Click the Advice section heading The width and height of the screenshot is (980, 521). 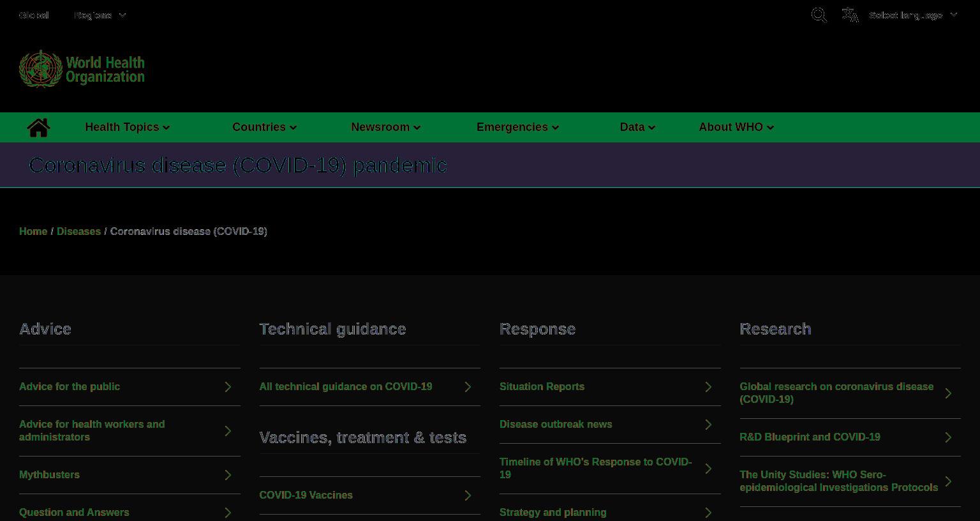(x=45, y=329)
